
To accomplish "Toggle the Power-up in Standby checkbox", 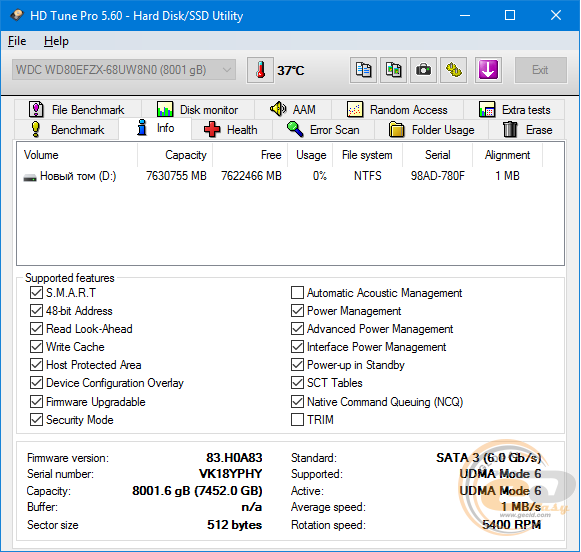I will click(297, 365).
